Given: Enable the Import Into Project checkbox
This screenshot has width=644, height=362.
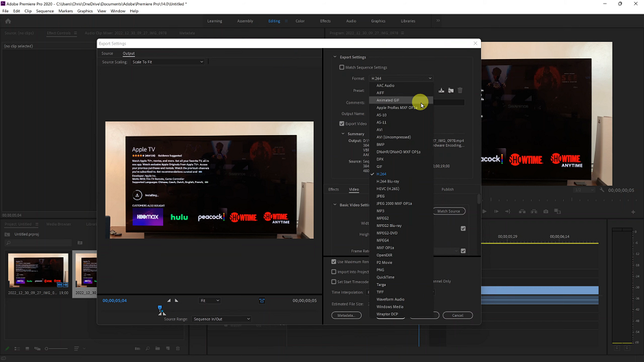Looking at the screenshot, I should click(x=334, y=271).
